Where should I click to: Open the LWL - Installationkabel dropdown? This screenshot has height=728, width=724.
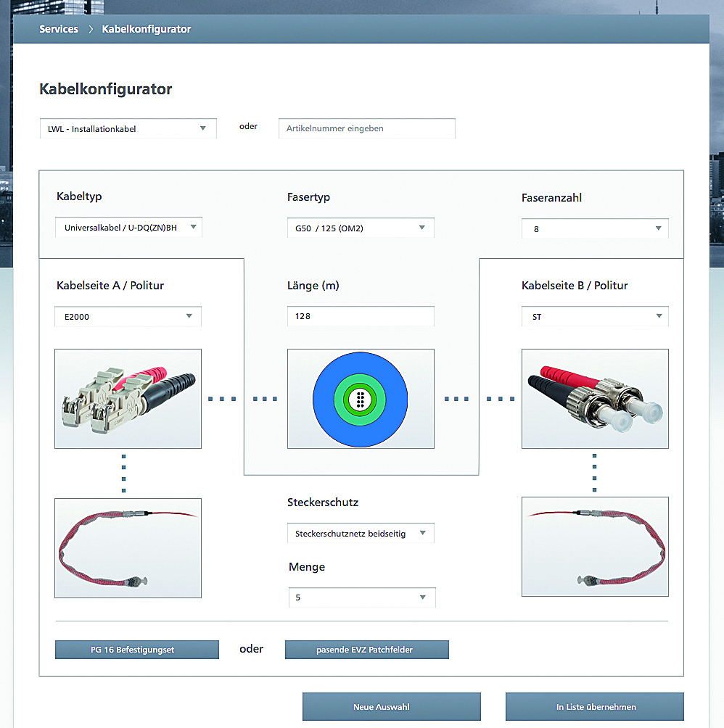point(128,128)
